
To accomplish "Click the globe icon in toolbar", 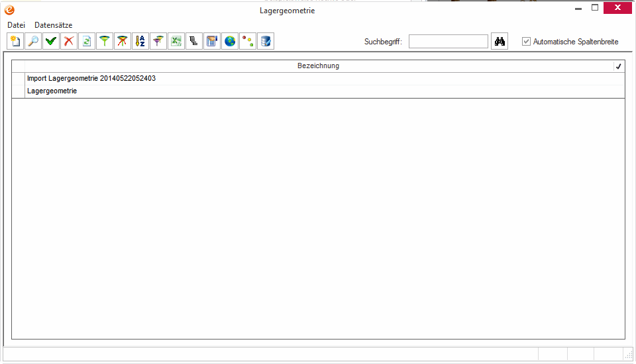I will [x=230, y=41].
